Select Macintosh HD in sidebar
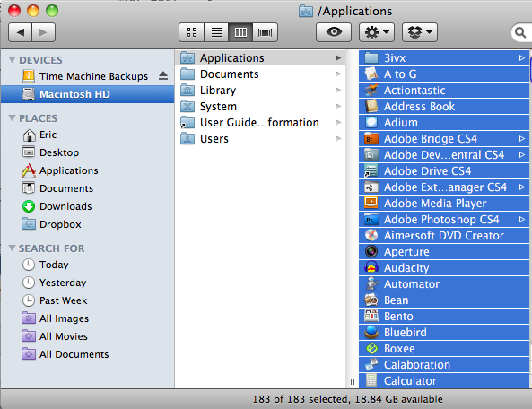 [88, 94]
